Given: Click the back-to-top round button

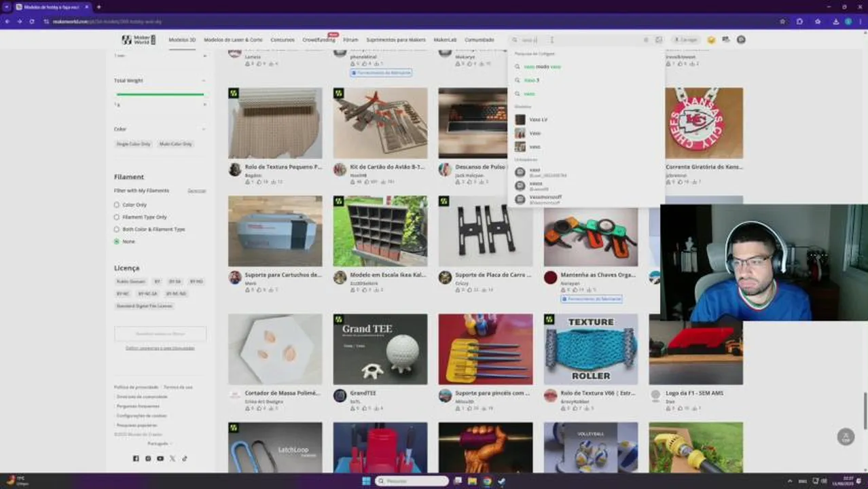Looking at the screenshot, I should pos(845,436).
